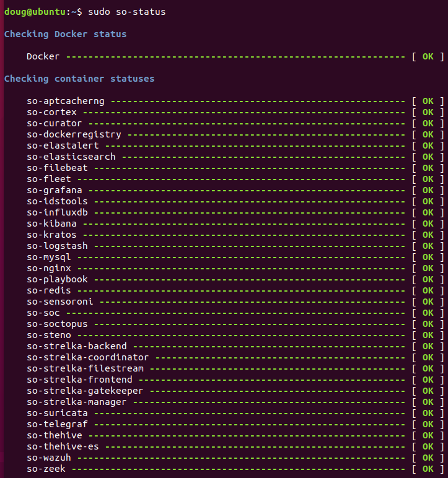Click the so-sensoroni container name
This screenshot has height=478, width=448.
click(60, 302)
